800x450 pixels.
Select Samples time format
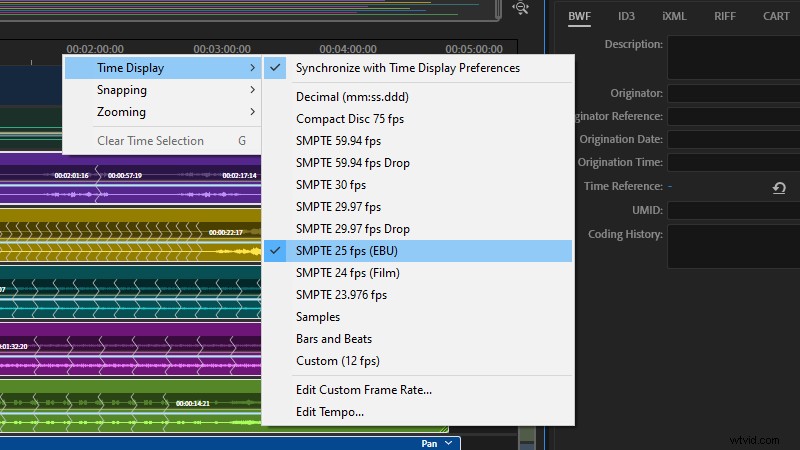click(x=418, y=317)
